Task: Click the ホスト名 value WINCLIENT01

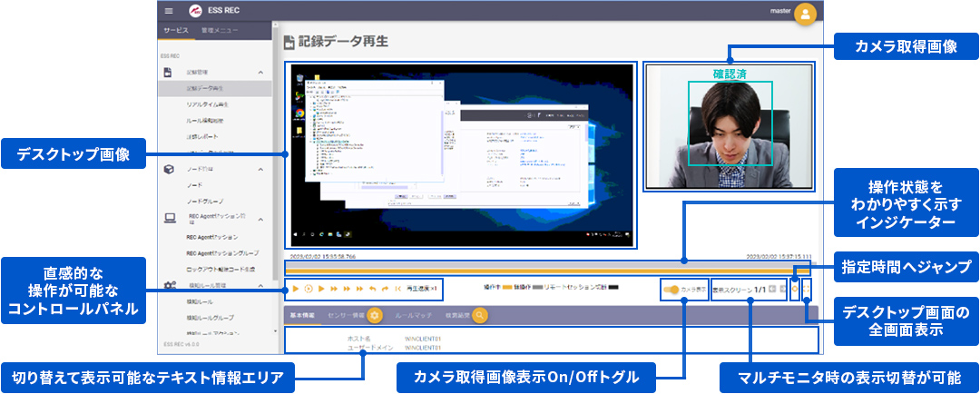Action: click(x=423, y=339)
